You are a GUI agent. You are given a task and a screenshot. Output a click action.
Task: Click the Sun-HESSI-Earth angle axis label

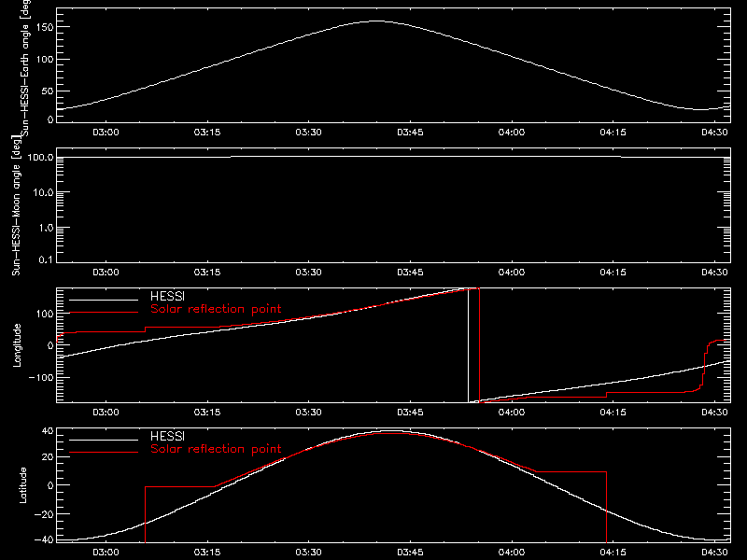(x=25, y=66)
